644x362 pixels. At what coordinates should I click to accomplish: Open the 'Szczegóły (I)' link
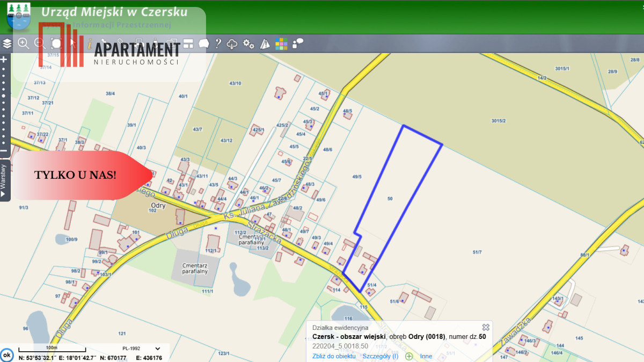click(x=380, y=356)
